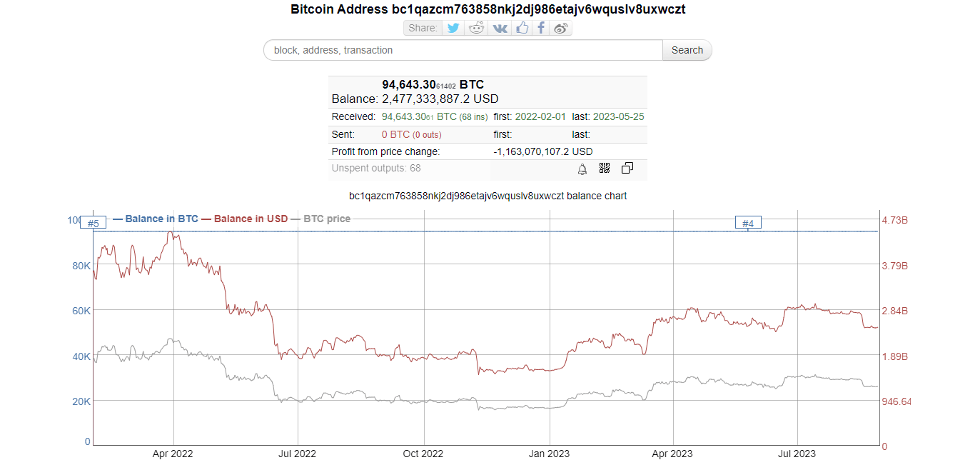980x460 pixels.
Task: Copy the address with the copy icon
Action: 627,169
